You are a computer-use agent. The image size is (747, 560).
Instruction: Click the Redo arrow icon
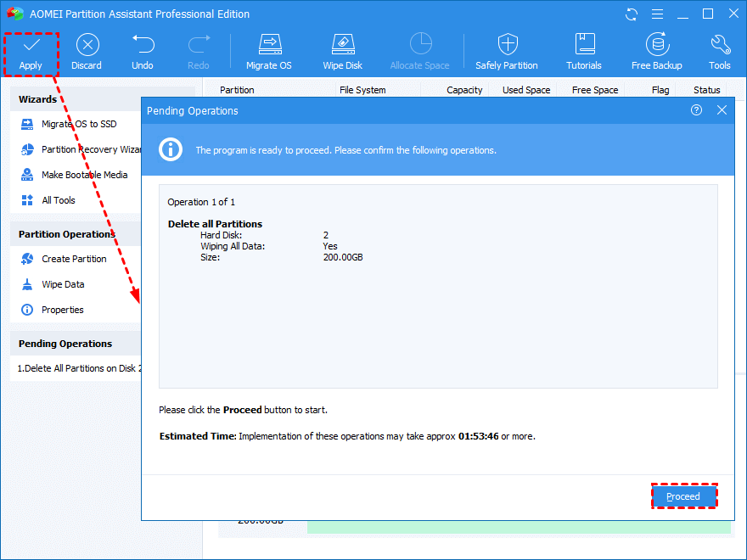pos(199,45)
